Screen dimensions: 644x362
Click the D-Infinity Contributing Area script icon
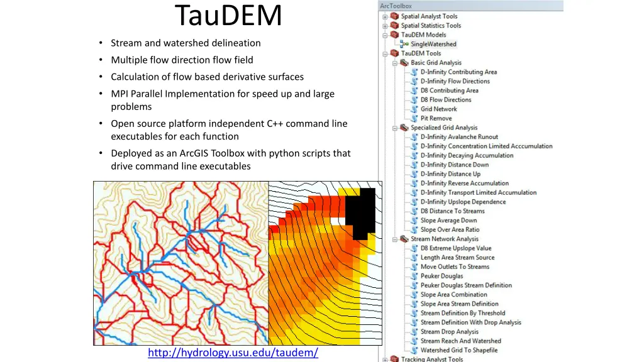tap(414, 72)
